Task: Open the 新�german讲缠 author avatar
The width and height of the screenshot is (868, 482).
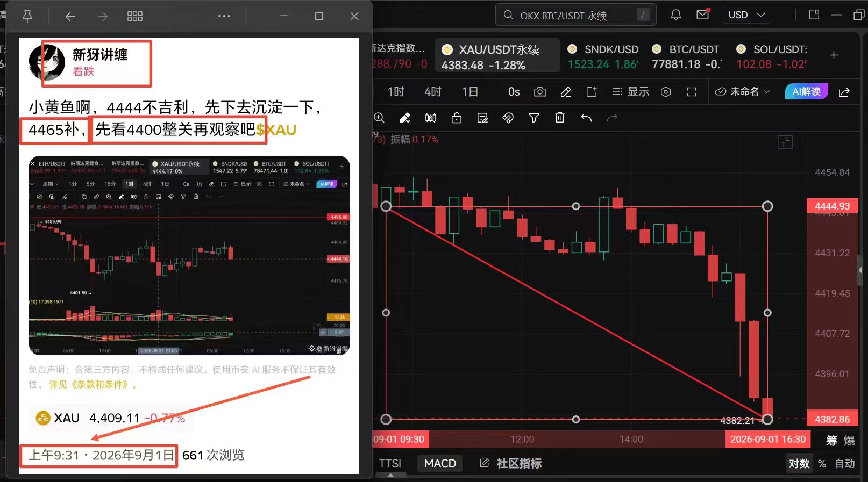Action: coord(46,62)
